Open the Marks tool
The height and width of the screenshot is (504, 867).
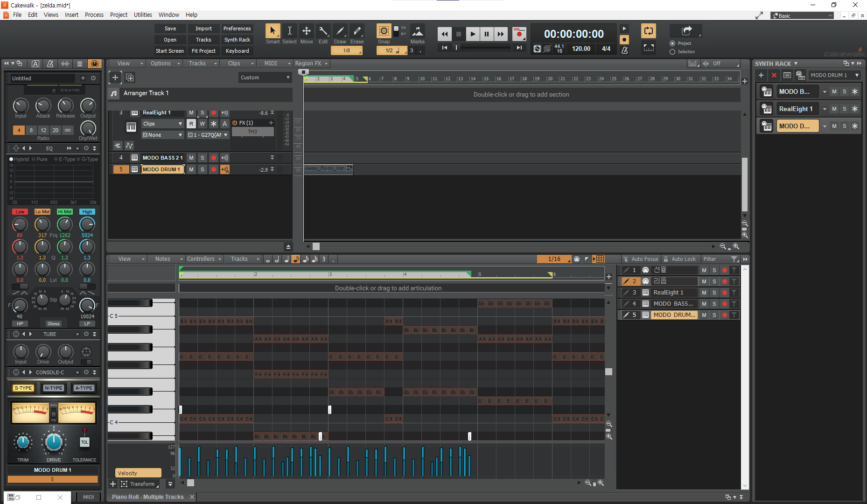point(418,31)
